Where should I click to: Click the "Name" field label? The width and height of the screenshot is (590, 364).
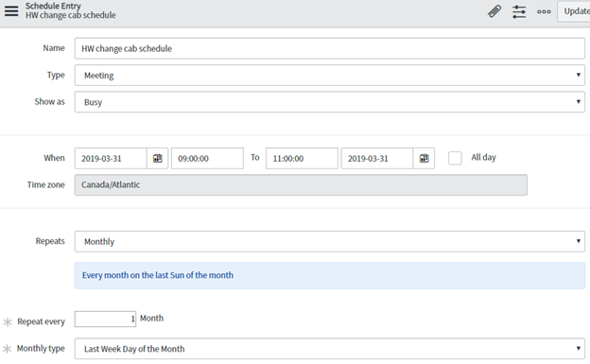pyautogui.click(x=54, y=48)
